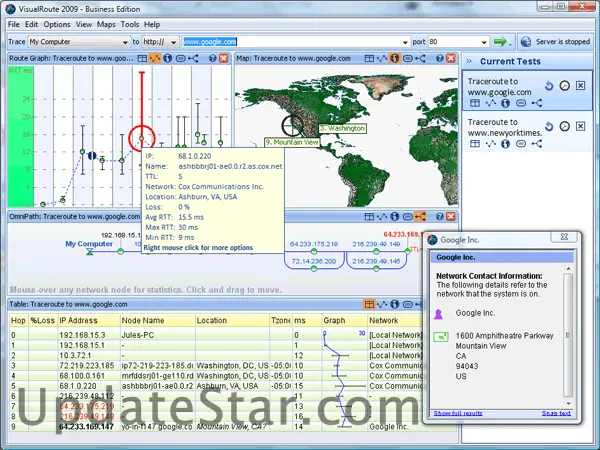Close the Route Graph panel

[x=223, y=58]
